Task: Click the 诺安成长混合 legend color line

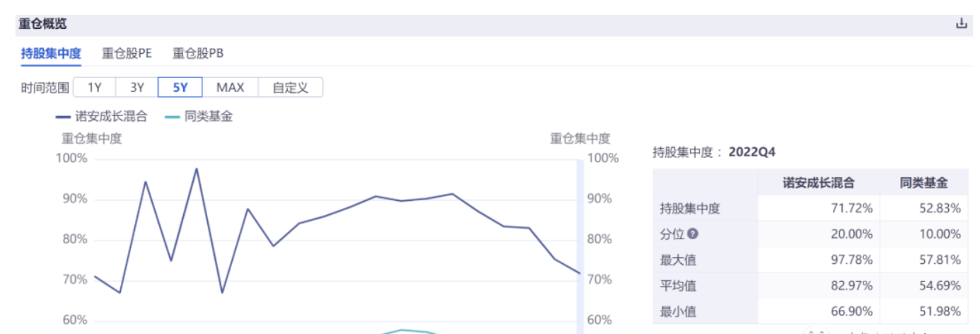Action: click(x=64, y=117)
